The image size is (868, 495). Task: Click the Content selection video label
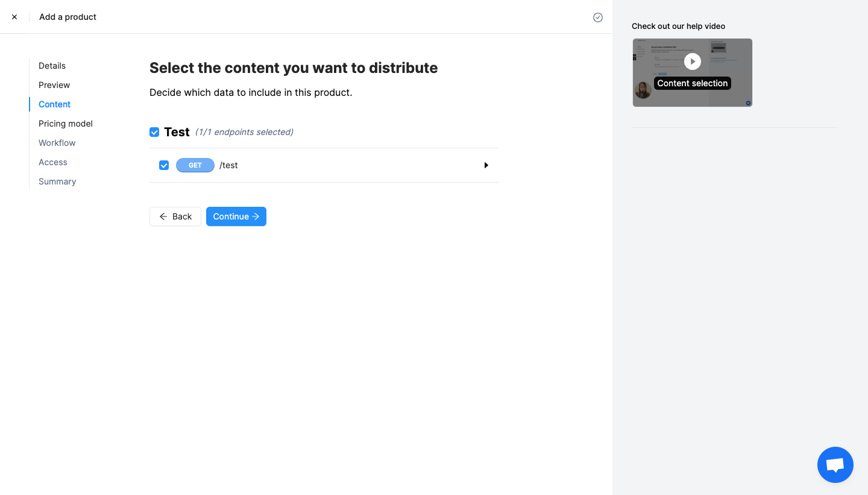[692, 83]
